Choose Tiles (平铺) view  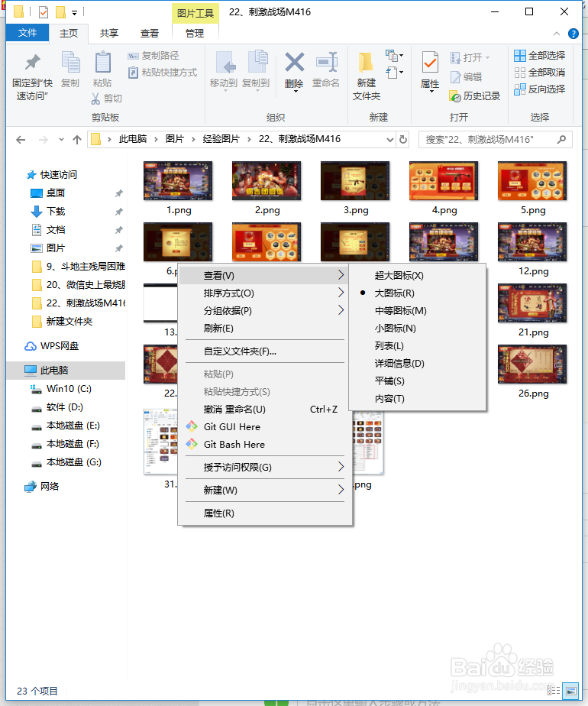[x=418, y=381]
